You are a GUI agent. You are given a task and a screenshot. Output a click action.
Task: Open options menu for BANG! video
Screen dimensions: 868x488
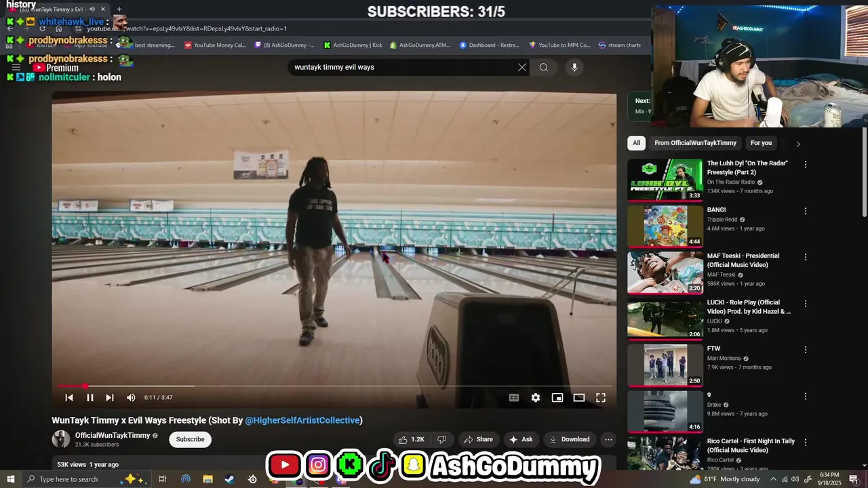click(806, 211)
